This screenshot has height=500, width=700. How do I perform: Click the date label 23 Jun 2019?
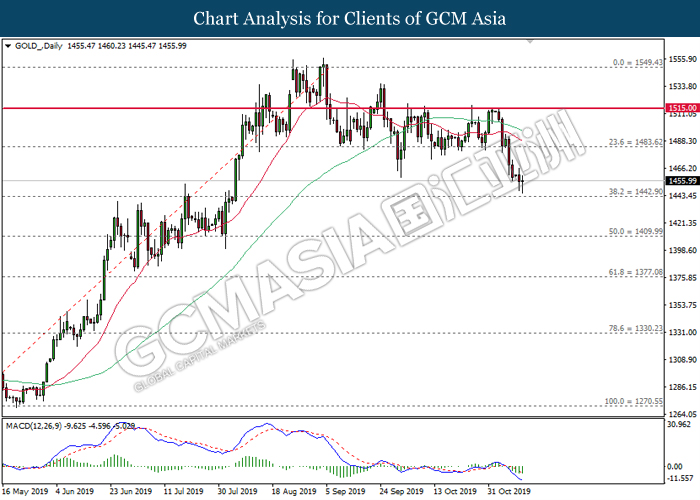pos(130,491)
